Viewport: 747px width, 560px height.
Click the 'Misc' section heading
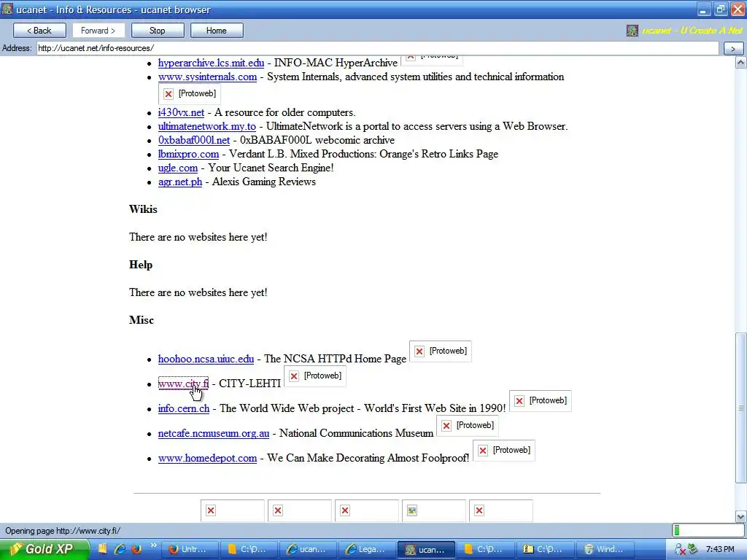pyautogui.click(x=142, y=320)
